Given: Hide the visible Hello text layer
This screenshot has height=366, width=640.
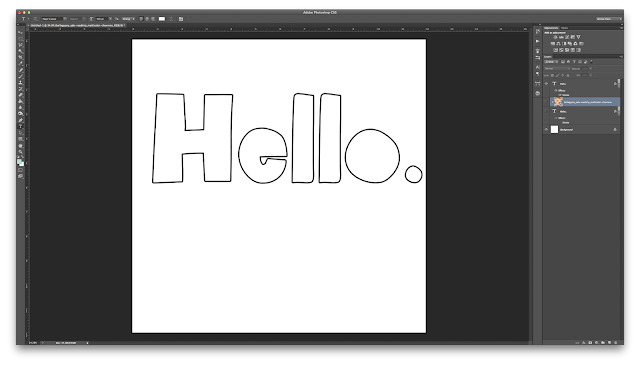Looking at the screenshot, I should (x=546, y=84).
